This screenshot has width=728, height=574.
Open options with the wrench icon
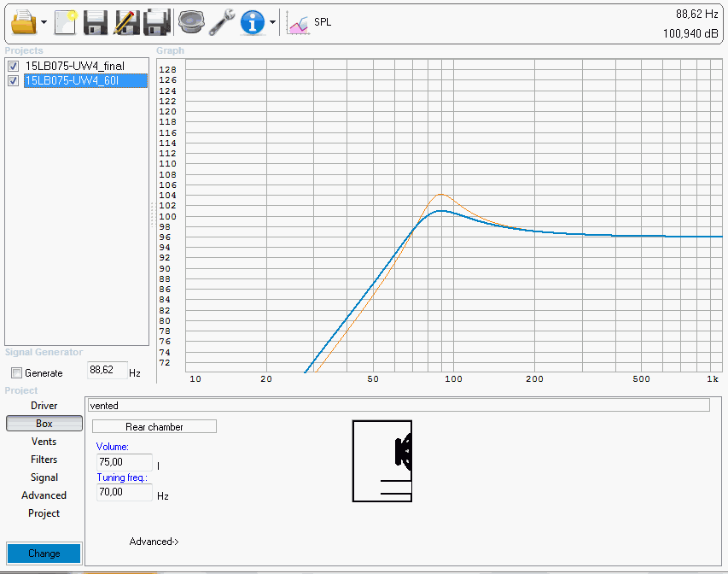pos(222,21)
